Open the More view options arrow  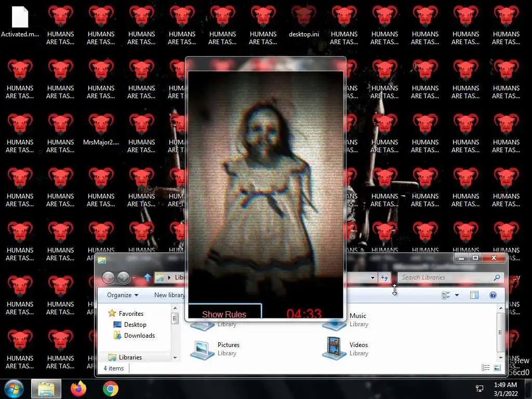coord(457,295)
